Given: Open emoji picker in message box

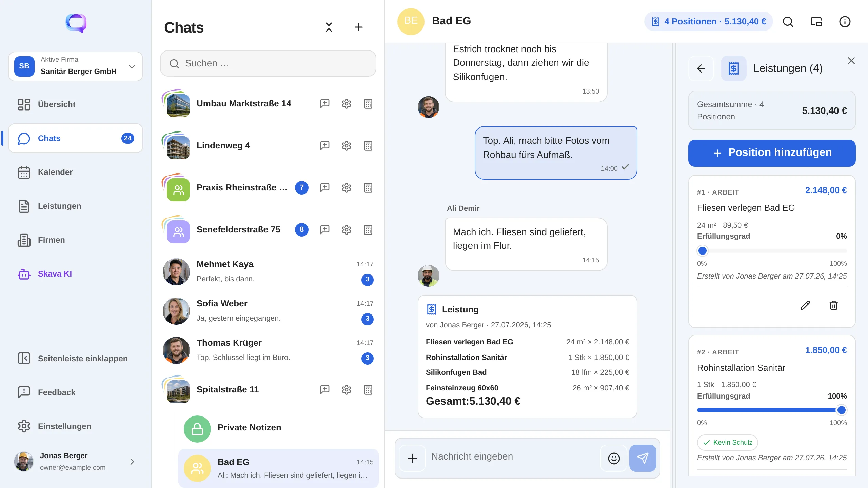Looking at the screenshot, I should [x=614, y=458].
